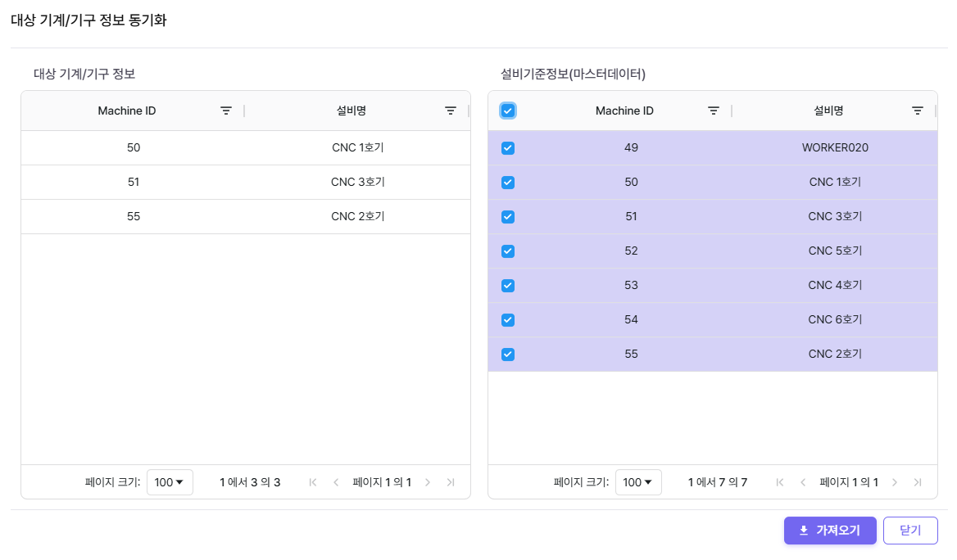Click the 닫기 close button
957x560 pixels.
910,531
